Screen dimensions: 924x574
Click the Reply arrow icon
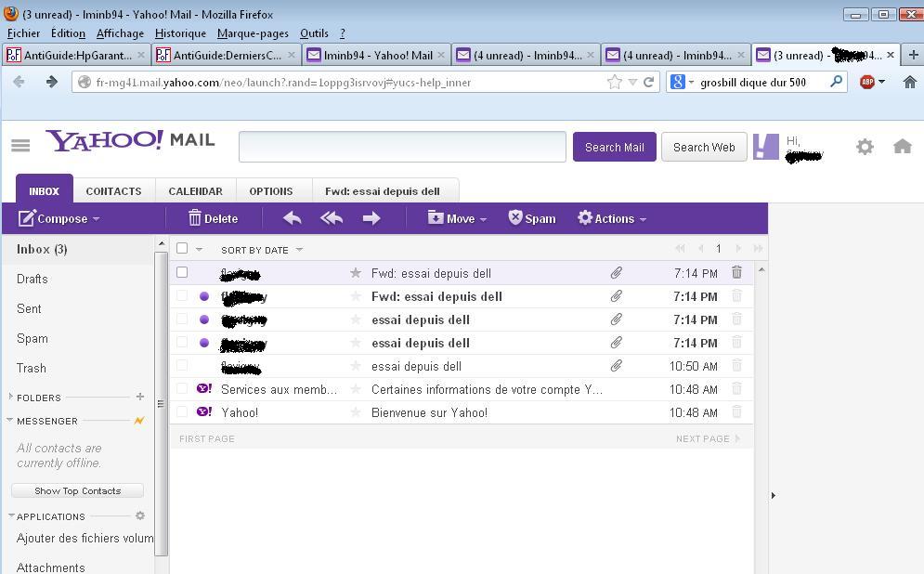[293, 218]
